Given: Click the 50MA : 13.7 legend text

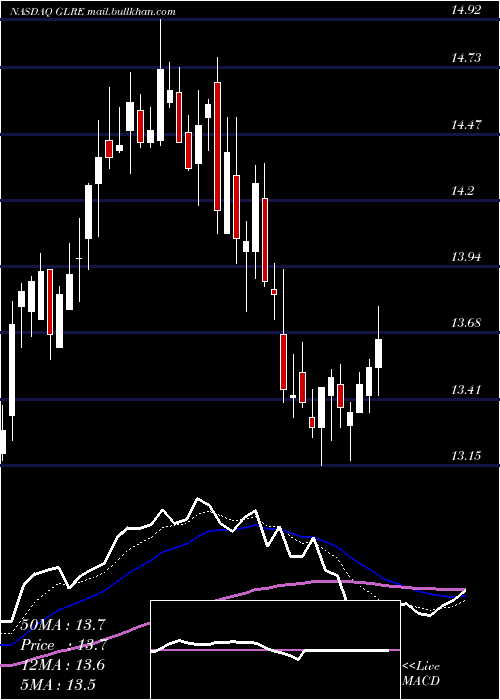Looking at the screenshot, I should [x=62, y=625].
